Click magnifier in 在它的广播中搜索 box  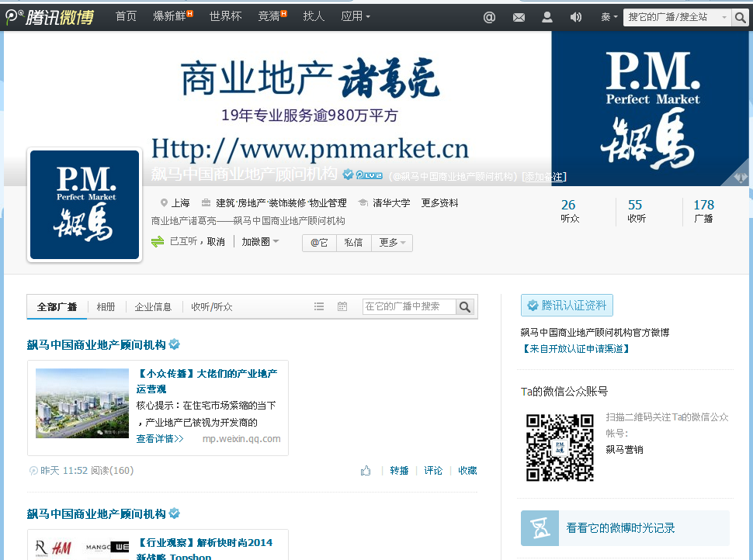coord(464,307)
